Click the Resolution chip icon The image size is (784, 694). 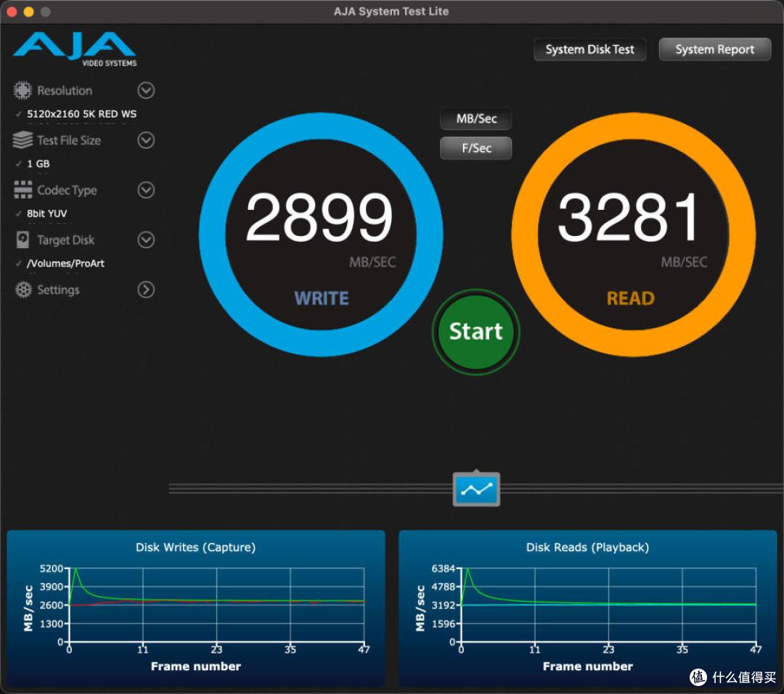(23, 91)
